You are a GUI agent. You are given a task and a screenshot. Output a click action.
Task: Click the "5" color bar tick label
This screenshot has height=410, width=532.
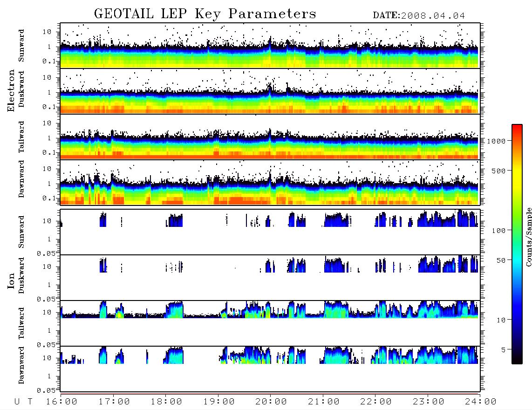tap(504, 350)
